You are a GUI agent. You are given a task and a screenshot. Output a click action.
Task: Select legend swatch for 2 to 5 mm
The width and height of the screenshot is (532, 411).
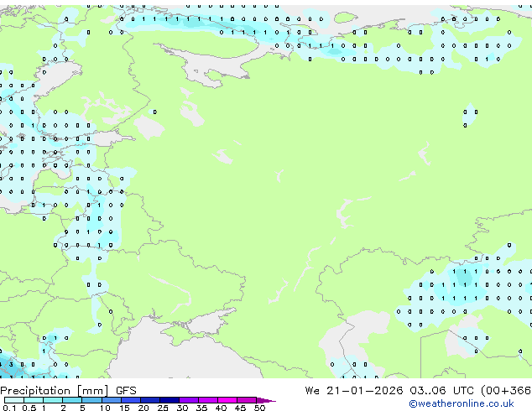(x=72, y=400)
